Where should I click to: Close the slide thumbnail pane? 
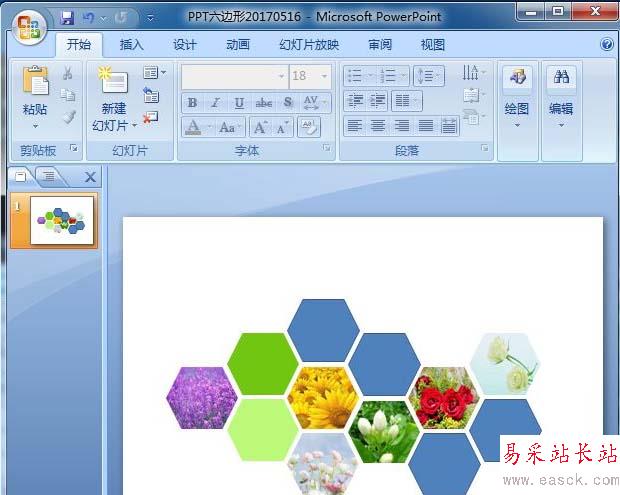(90, 177)
